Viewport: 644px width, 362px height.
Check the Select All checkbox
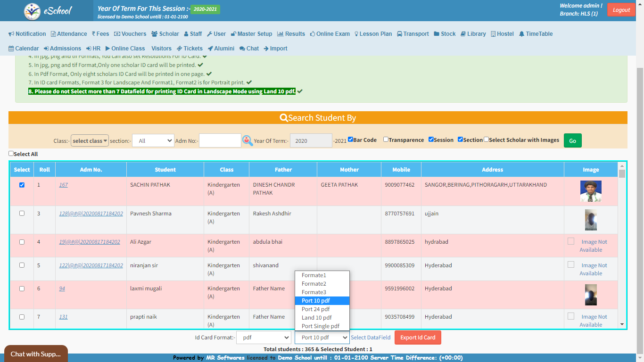click(11, 154)
